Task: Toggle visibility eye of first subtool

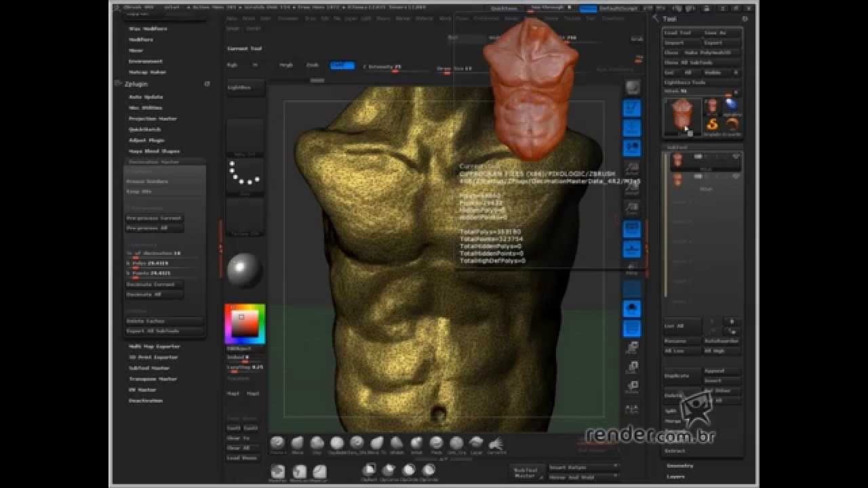Action: pyautogui.click(x=736, y=157)
